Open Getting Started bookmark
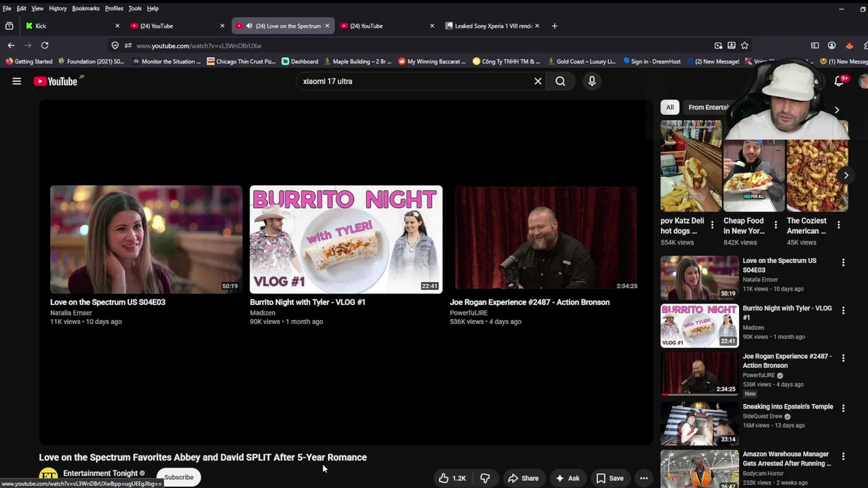 pos(28,61)
